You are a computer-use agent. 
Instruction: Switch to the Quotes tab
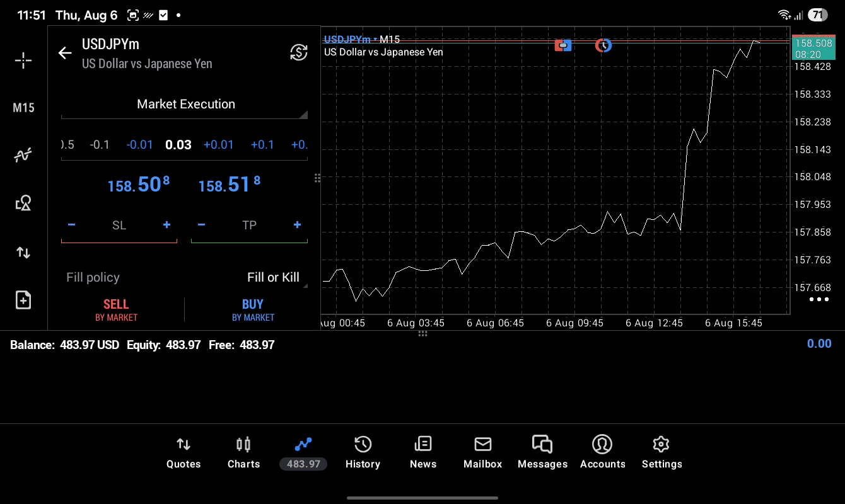[x=184, y=453]
